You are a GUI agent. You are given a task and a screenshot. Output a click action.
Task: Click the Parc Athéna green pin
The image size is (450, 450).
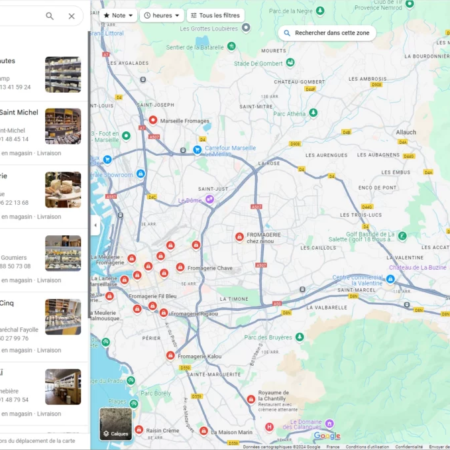click(313, 113)
